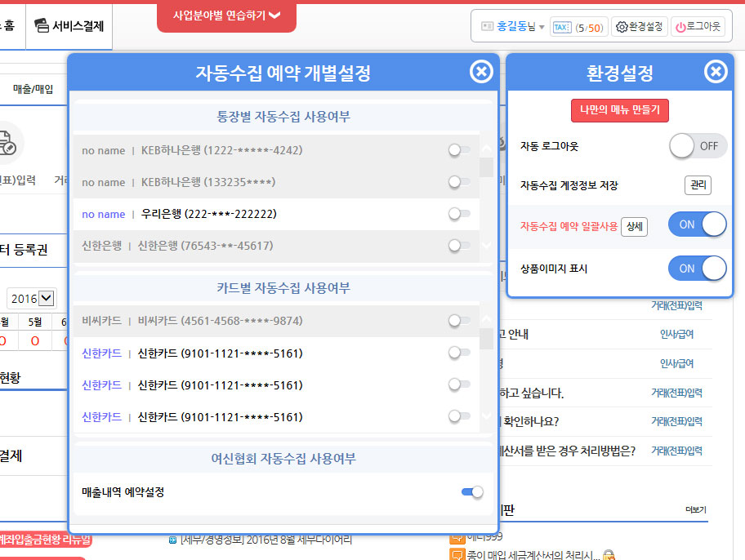Image resolution: width=745 pixels, height=560 pixels.
Task: Close the 자동수집 예약 개별설정 dialog
Action: tap(481, 72)
